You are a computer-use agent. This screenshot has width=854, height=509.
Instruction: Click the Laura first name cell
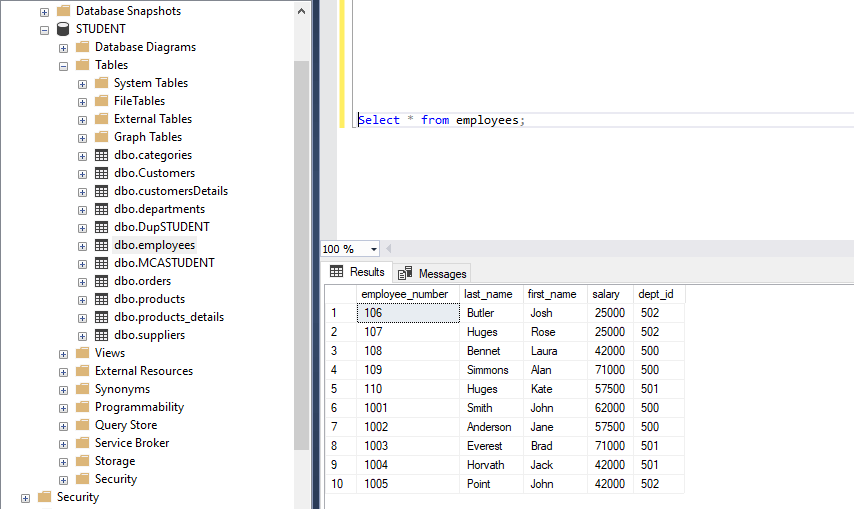click(x=555, y=351)
